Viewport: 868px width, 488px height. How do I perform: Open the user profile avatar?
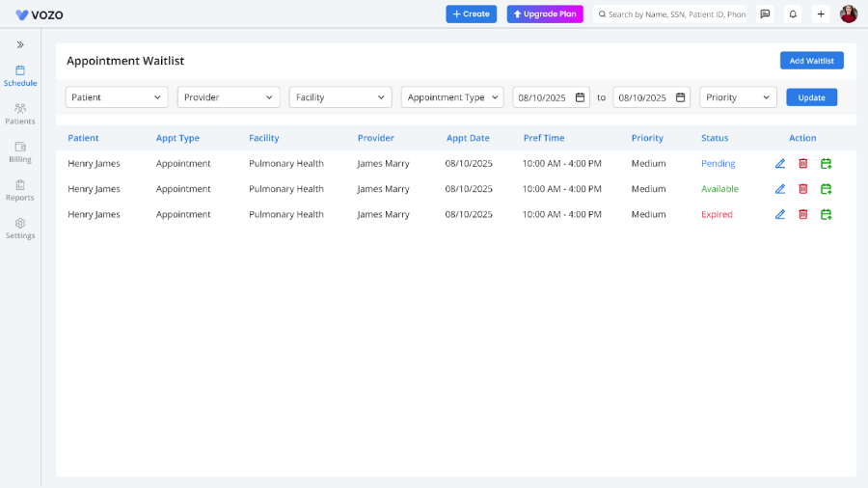pos(849,14)
